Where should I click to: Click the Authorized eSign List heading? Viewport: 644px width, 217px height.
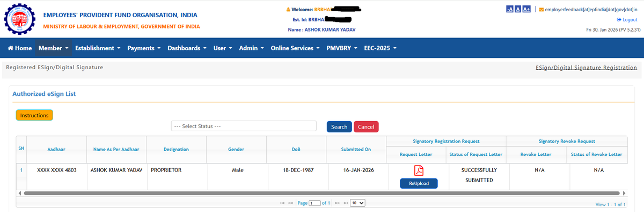coord(44,94)
